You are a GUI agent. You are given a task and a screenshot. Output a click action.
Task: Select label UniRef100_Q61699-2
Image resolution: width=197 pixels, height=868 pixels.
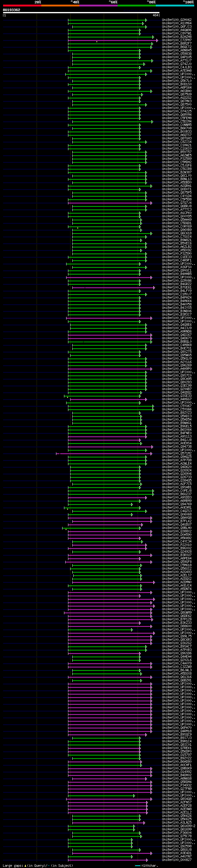click(x=179, y=826)
